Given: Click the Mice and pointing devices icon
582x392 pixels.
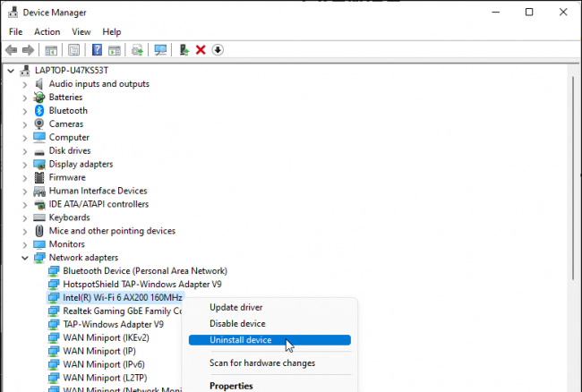Looking at the screenshot, I should (x=39, y=231).
